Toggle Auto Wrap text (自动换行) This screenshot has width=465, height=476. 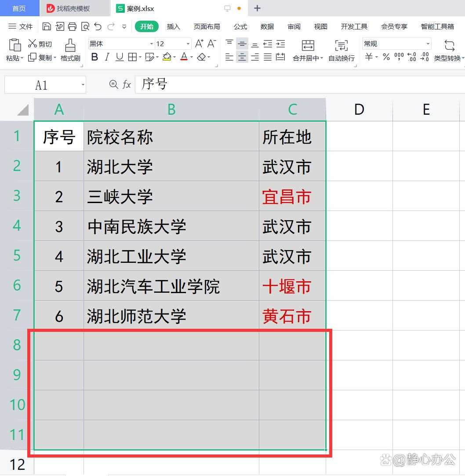[341, 51]
